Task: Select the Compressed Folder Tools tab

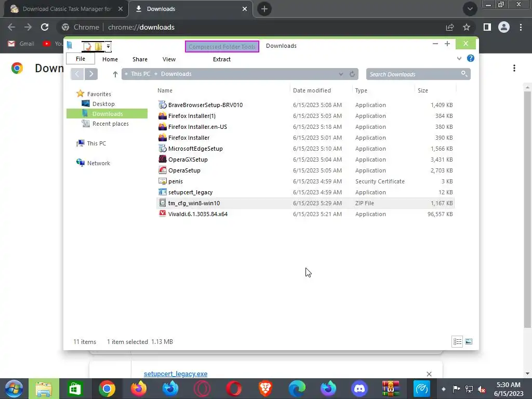Action: (x=222, y=46)
